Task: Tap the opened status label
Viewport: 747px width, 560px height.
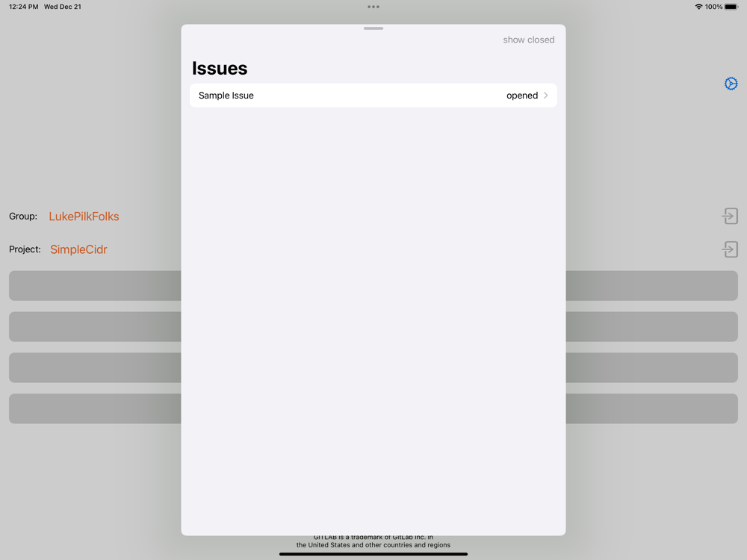Action: (521, 96)
